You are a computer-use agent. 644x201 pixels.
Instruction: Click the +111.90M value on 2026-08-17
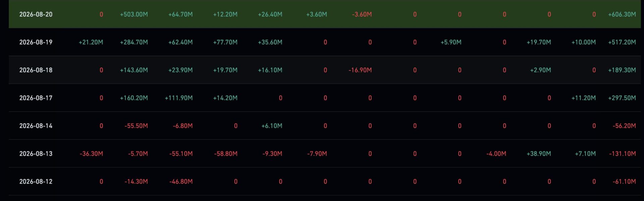[179, 98]
